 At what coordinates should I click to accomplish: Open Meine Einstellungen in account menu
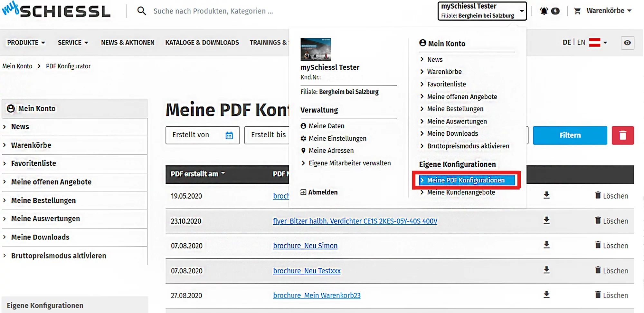337,138
